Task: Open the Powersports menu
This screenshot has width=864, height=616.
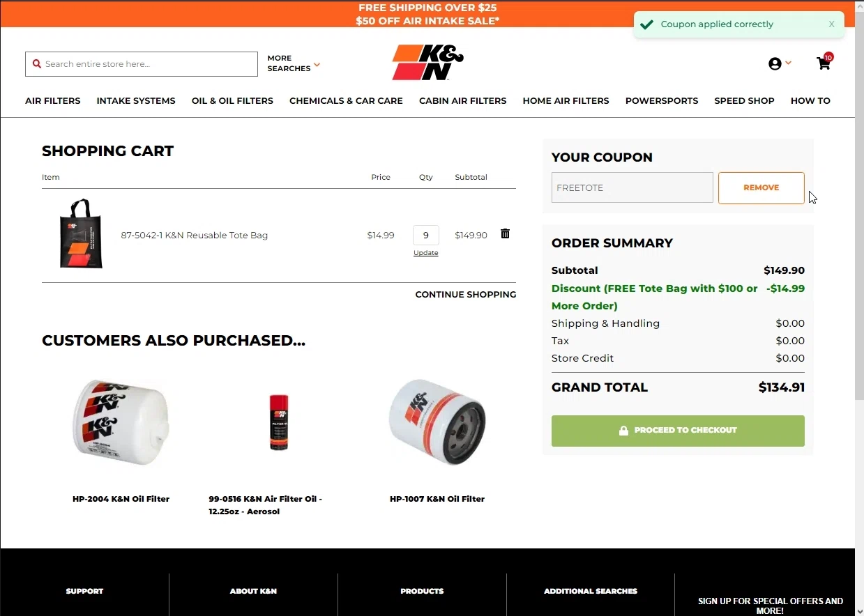Action: click(662, 100)
